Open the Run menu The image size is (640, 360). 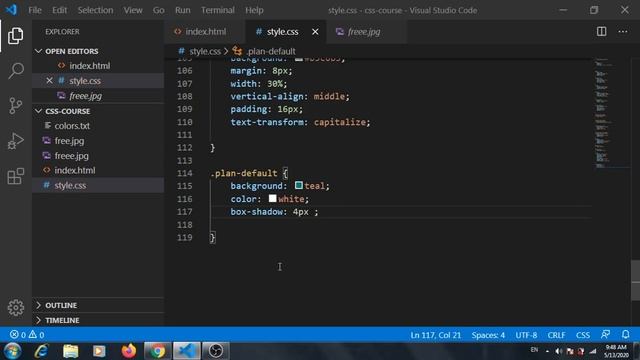coord(182,10)
